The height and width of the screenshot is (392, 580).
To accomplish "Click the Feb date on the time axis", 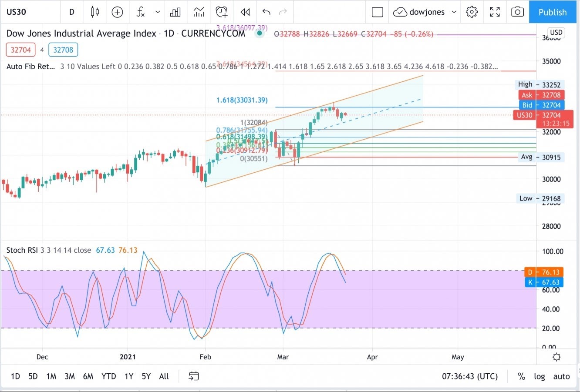I will [205, 357].
